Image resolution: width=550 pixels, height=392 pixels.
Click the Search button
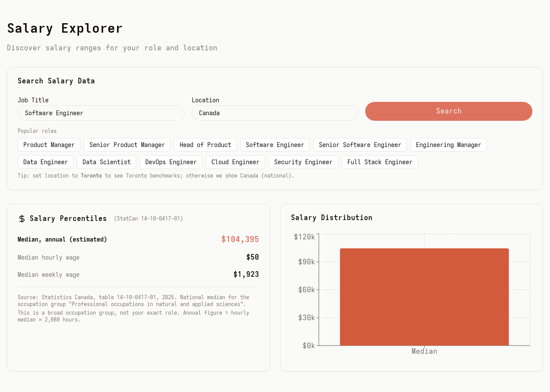click(449, 111)
